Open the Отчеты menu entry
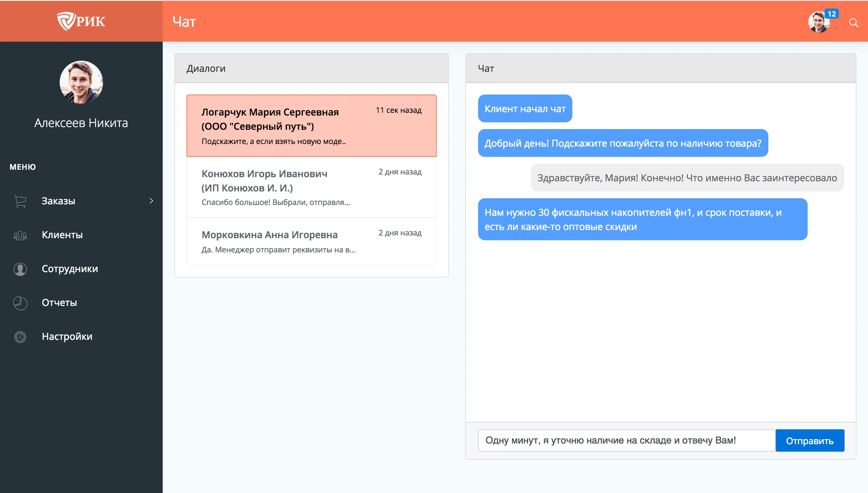 (x=59, y=303)
